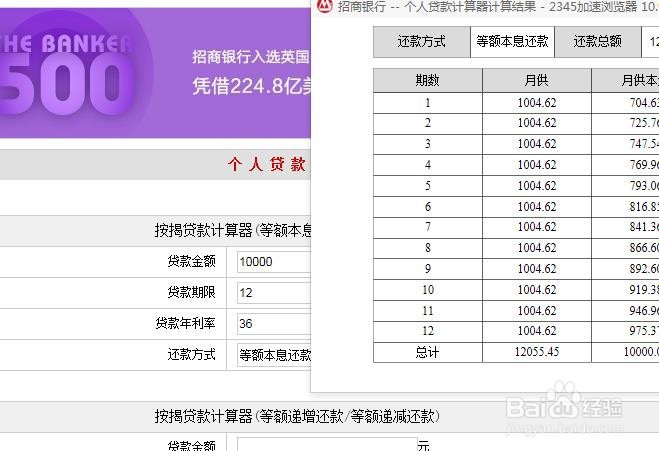Viewport: 659px width, 451px height.
Task: Click the period 5 row number cell
Action: pyautogui.click(x=427, y=186)
